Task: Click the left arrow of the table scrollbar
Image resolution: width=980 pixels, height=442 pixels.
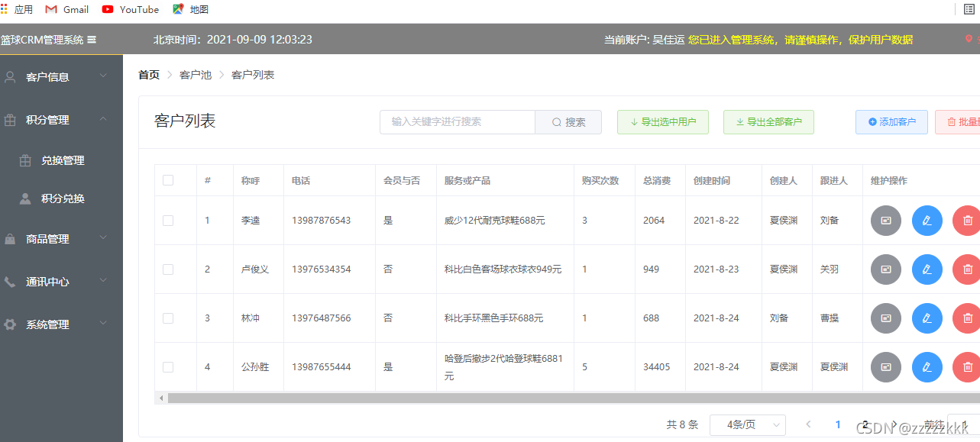Action: point(160,398)
